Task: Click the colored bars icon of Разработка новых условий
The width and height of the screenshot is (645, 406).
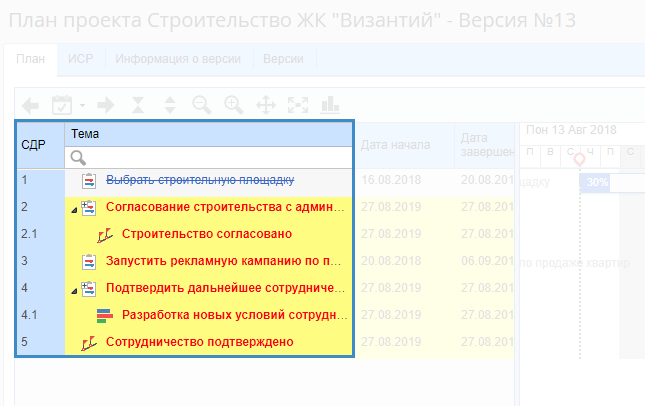Action: [104, 316]
